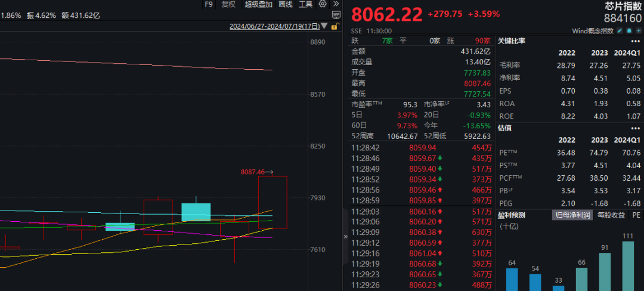Click the 今年 change -13.65%
644x291 pixels.
click(477, 126)
